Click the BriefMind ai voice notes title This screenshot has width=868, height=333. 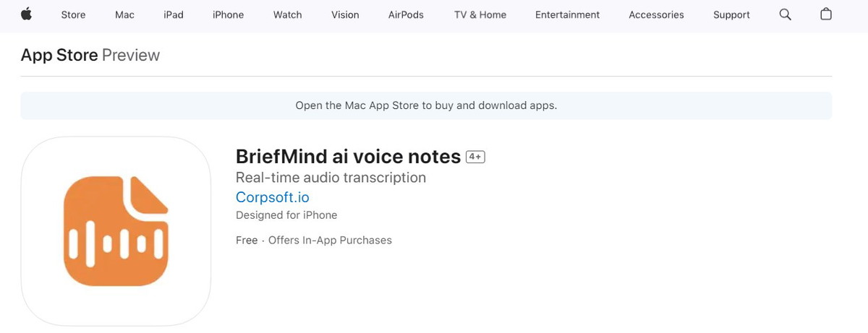(348, 157)
